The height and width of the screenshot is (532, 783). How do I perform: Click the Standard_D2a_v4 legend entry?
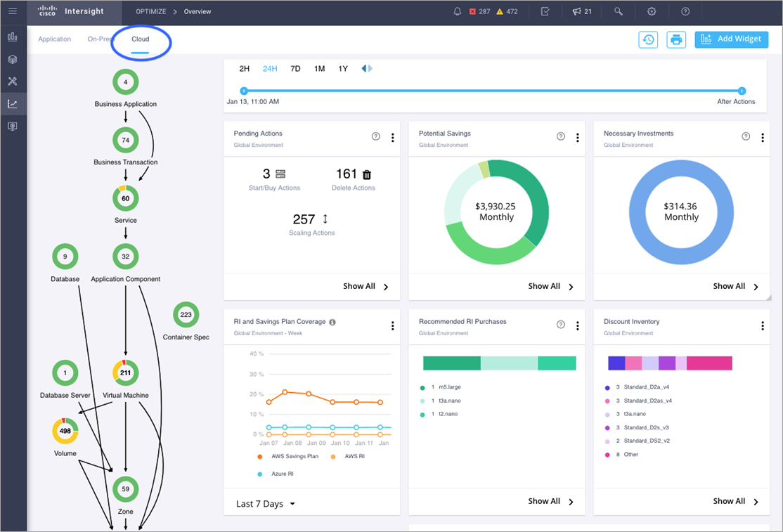point(638,387)
